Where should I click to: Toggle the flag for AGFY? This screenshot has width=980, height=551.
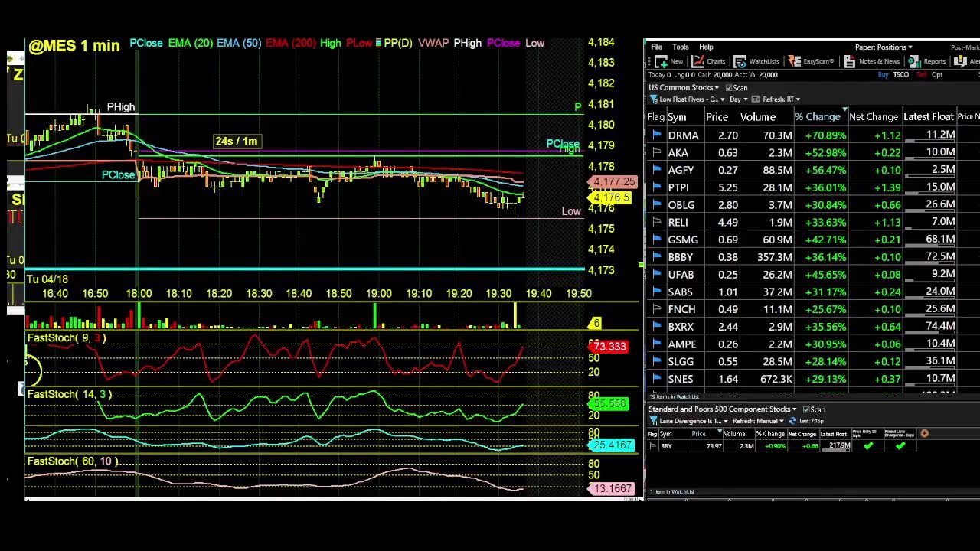pyautogui.click(x=656, y=170)
